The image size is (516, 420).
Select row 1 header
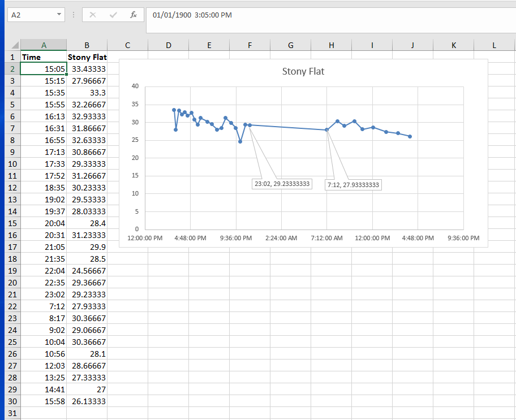point(12,57)
